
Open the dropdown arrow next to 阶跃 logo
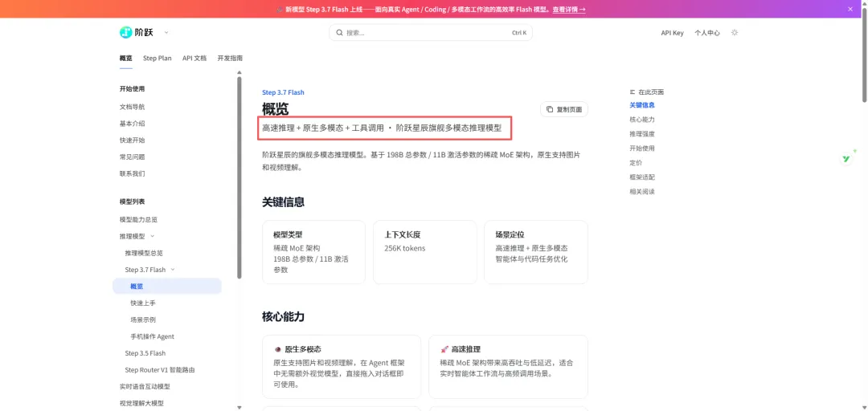(x=166, y=33)
